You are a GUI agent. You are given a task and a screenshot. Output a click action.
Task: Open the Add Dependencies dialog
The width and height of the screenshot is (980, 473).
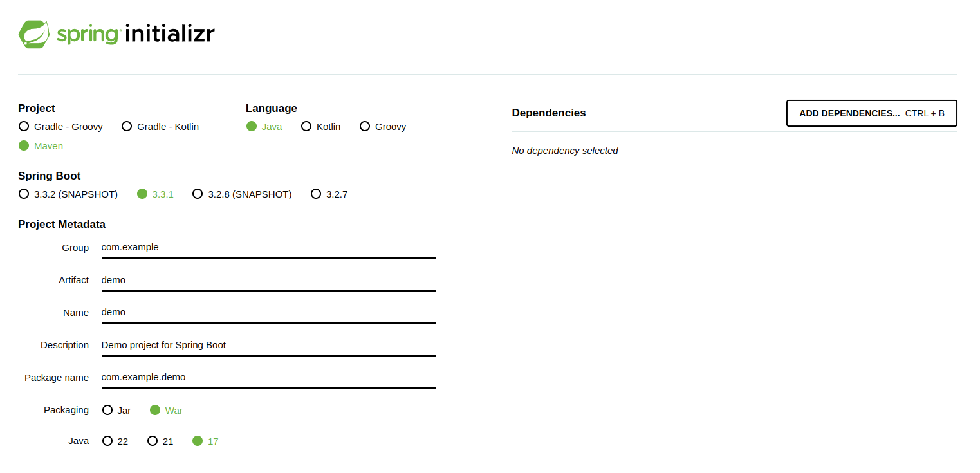tap(872, 113)
